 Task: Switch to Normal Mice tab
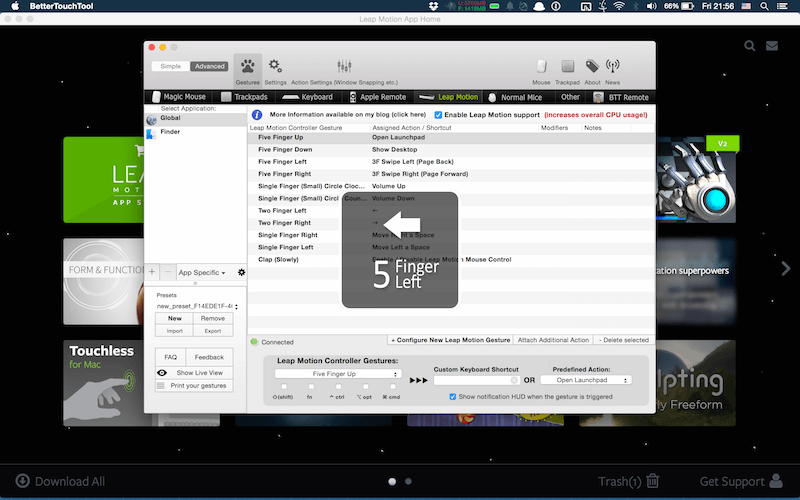tap(515, 97)
